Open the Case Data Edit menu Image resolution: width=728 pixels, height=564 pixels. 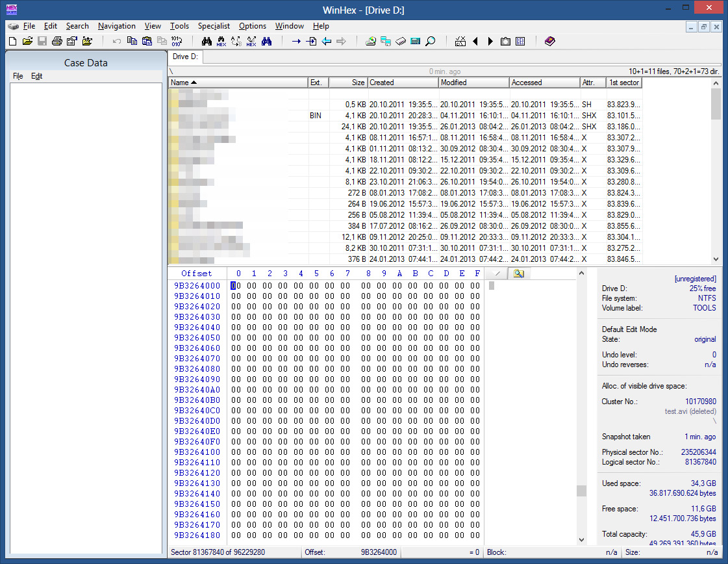(36, 76)
